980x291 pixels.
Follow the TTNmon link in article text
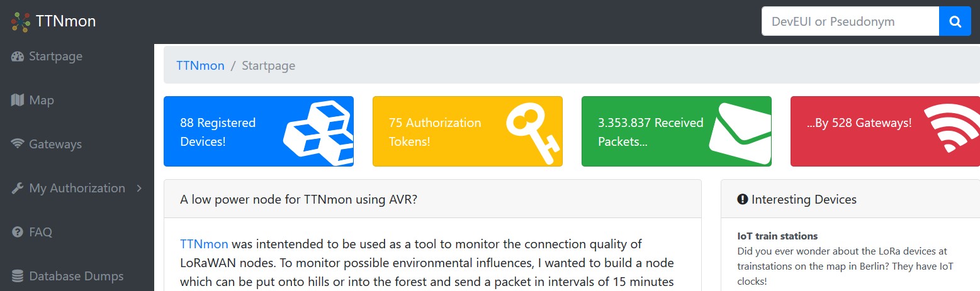[204, 244]
